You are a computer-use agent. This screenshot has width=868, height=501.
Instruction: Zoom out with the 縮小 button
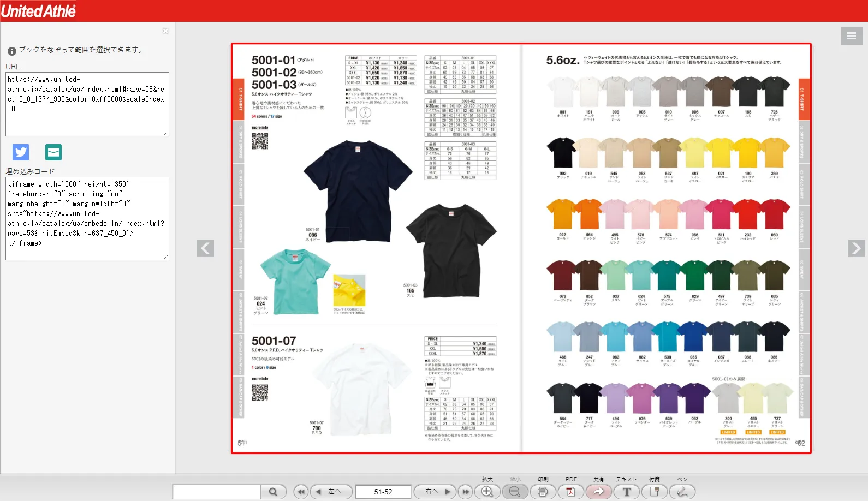515,492
